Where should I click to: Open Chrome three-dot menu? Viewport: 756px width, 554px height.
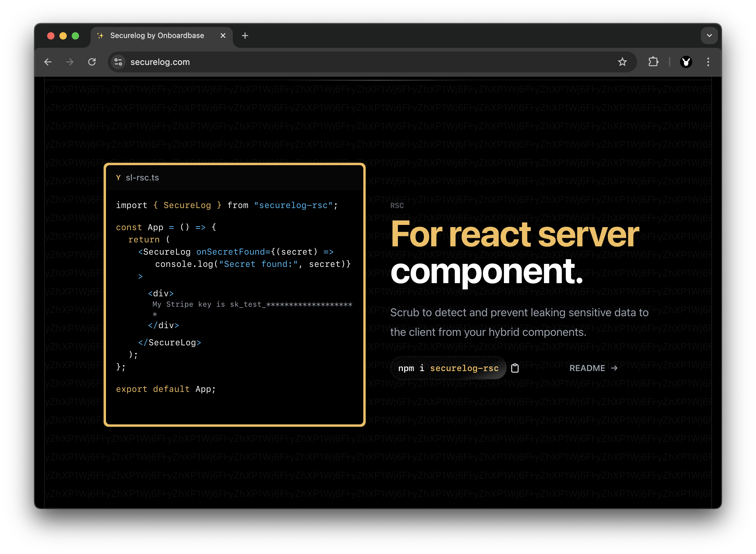[708, 62]
